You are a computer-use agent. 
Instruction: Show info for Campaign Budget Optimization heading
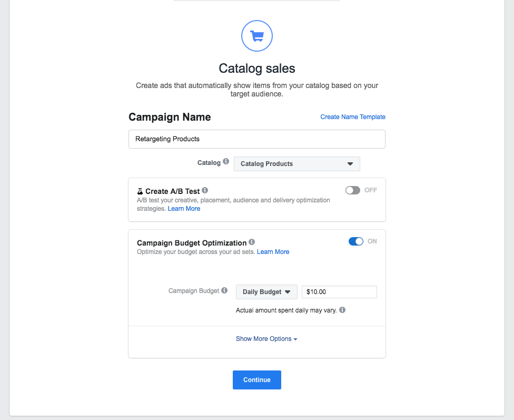click(252, 242)
